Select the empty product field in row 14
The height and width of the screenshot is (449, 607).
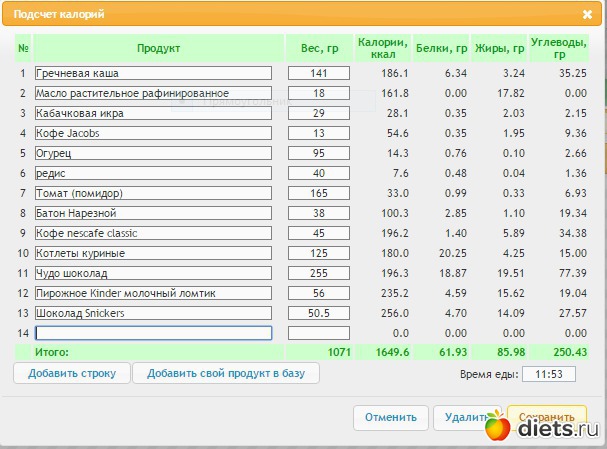click(154, 333)
